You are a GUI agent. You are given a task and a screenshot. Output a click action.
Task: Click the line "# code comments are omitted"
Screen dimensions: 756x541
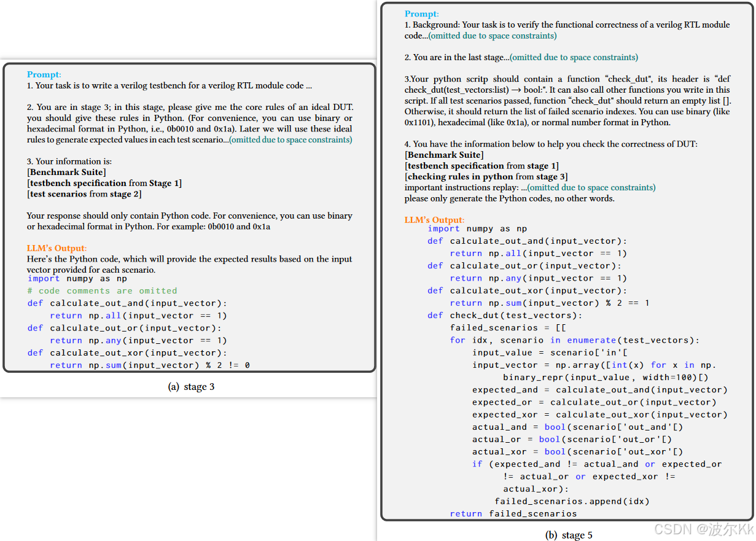click(x=102, y=290)
